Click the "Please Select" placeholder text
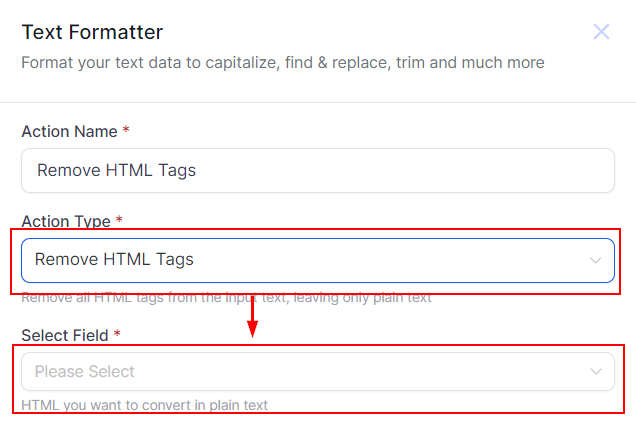This screenshot has width=636, height=434. 85,372
